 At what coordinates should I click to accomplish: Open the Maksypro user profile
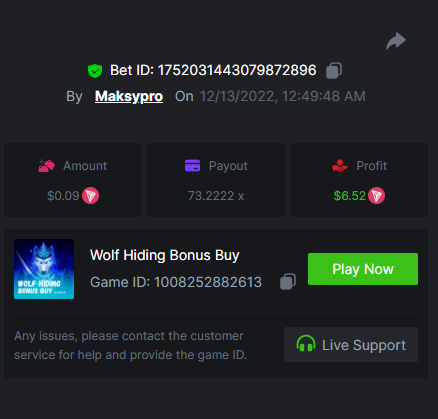tap(129, 96)
